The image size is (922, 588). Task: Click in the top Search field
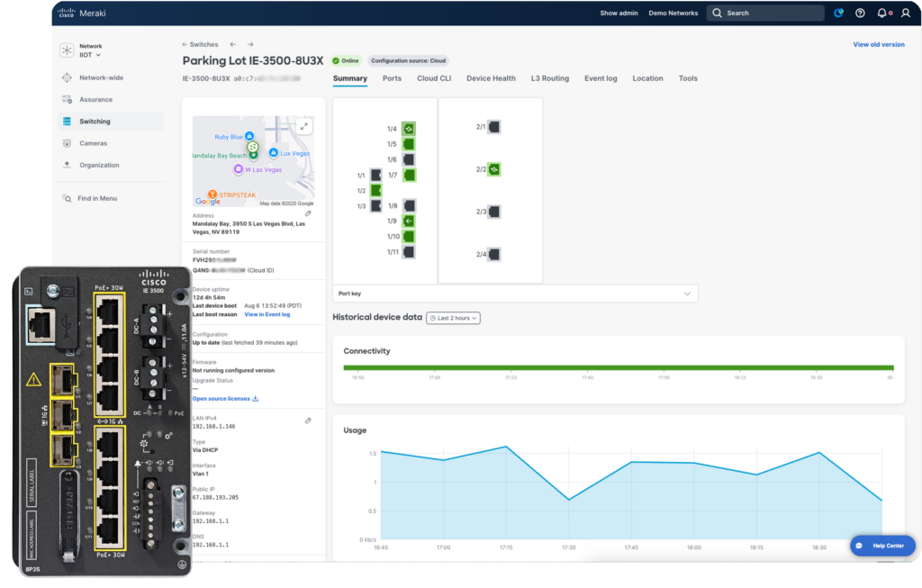(765, 14)
